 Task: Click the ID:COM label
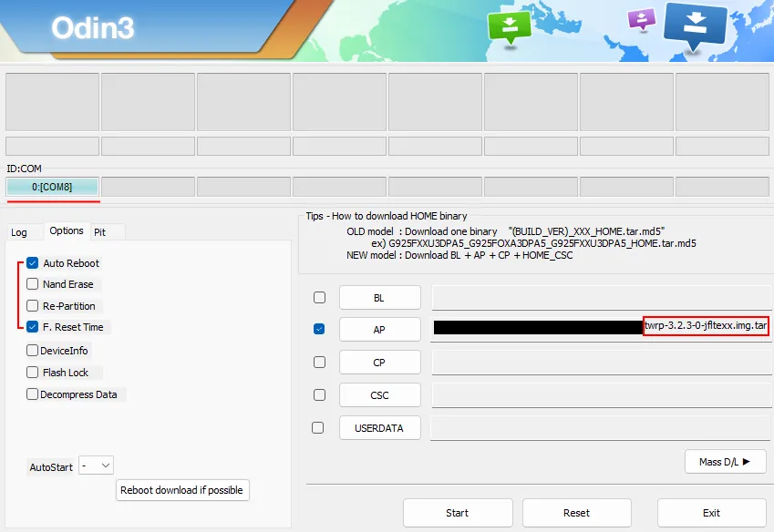(x=25, y=169)
